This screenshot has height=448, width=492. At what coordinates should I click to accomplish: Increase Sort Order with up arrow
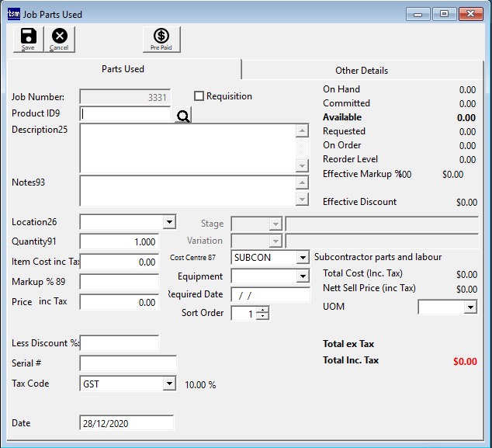263,310
